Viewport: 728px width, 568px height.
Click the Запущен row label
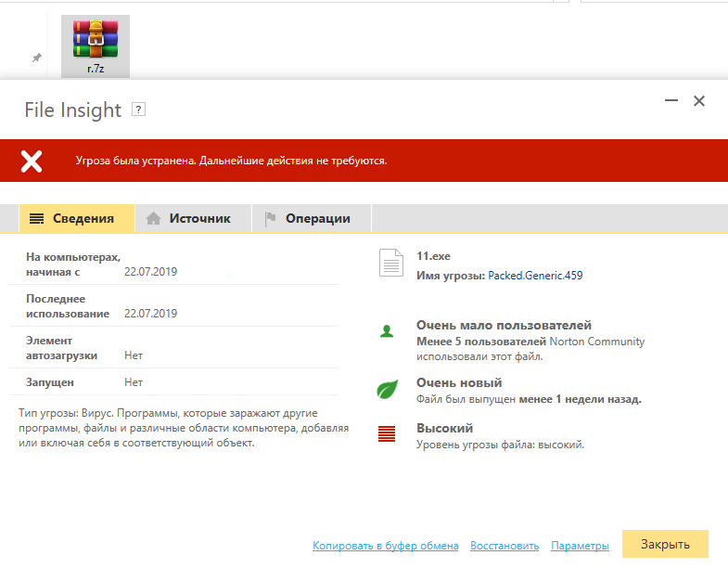(x=50, y=382)
